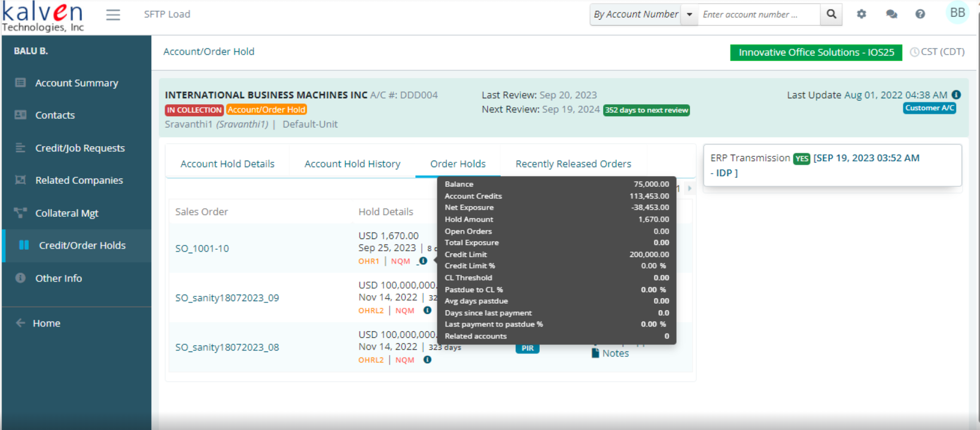The image size is (980, 430).
Task: Click OHRL2 code in SO_sanity18072023_09 row
Action: pyautogui.click(x=371, y=310)
